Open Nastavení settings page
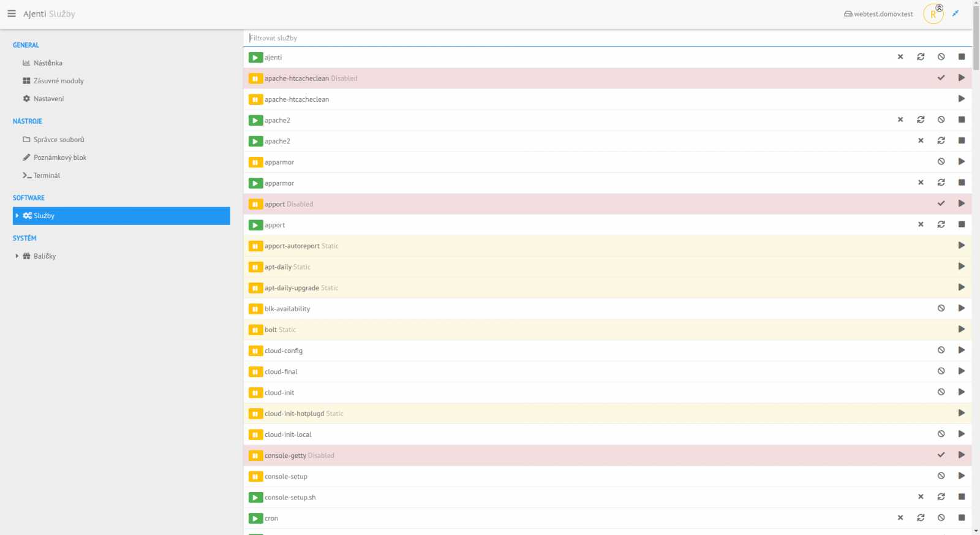The width and height of the screenshot is (980, 535). pyautogui.click(x=43, y=99)
